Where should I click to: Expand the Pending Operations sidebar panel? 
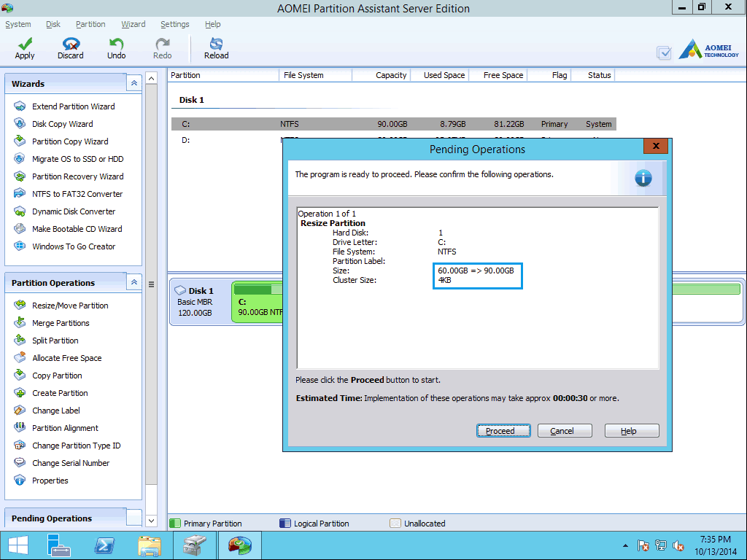[134, 518]
